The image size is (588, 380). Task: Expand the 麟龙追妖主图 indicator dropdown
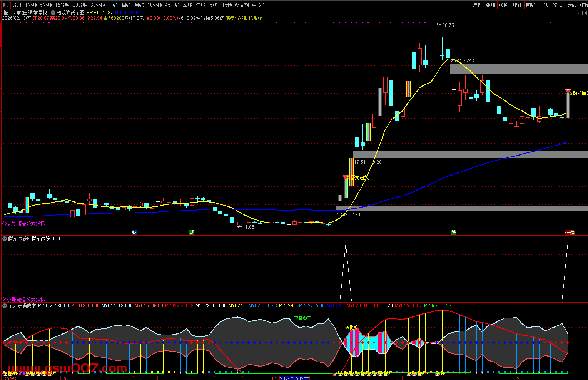point(53,13)
